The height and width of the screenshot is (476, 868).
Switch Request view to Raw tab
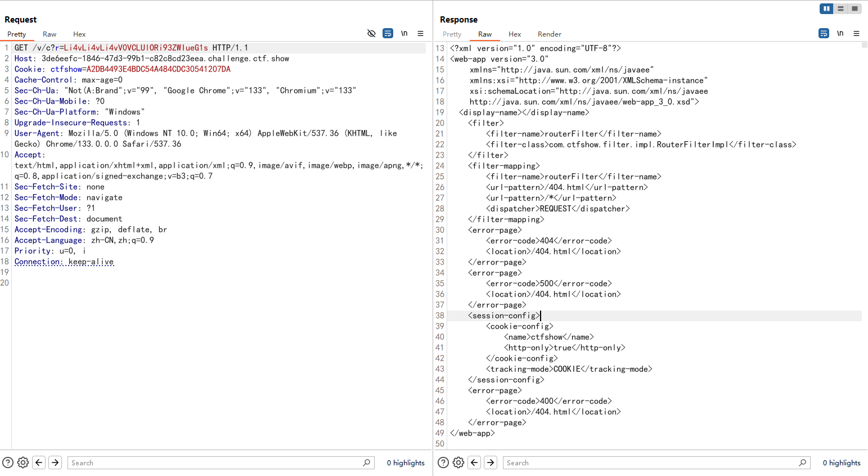pyautogui.click(x=50, y=34)
